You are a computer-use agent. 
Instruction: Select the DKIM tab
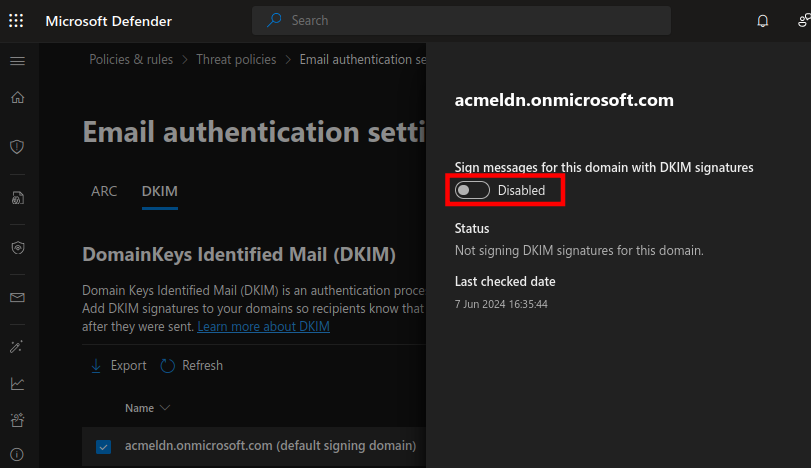coord(160,191)
